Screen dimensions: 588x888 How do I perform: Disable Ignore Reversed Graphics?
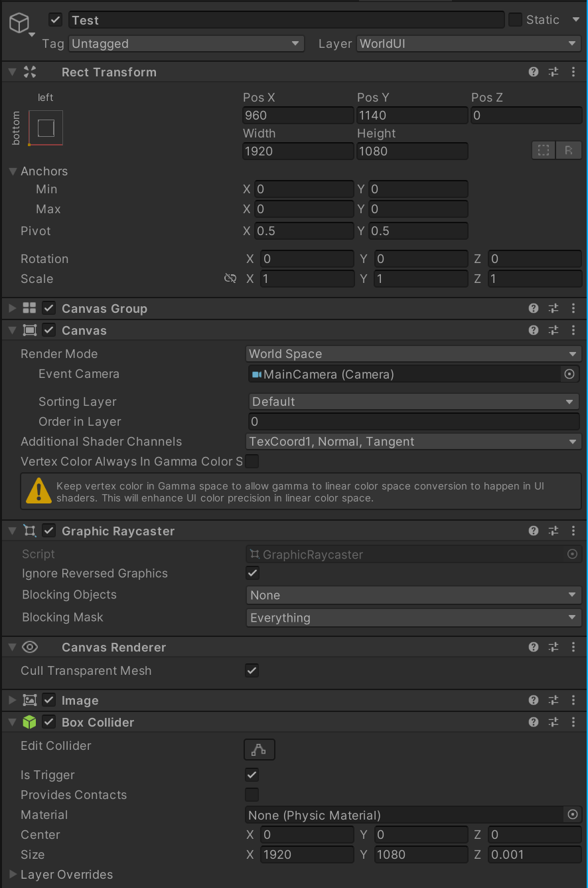point(252,573)
